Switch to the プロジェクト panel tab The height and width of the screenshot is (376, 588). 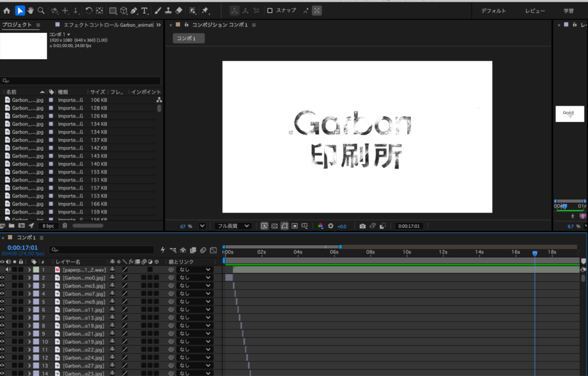[x=17, y=25]
